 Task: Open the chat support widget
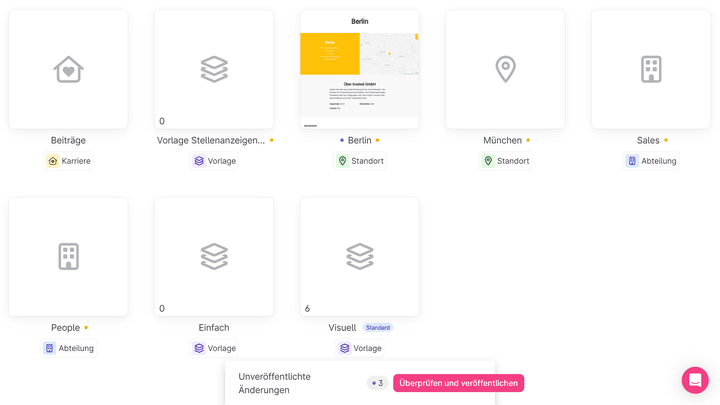point(695,380)
